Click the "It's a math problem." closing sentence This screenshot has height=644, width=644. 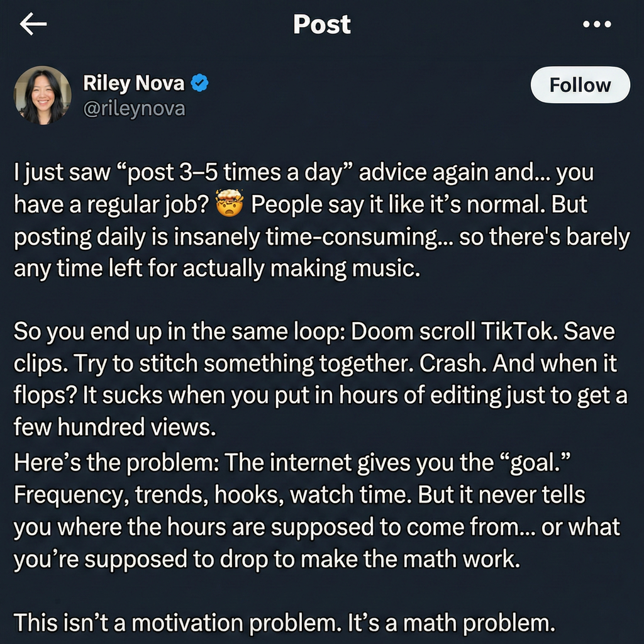pyautogui.click(x=452, y=623)
